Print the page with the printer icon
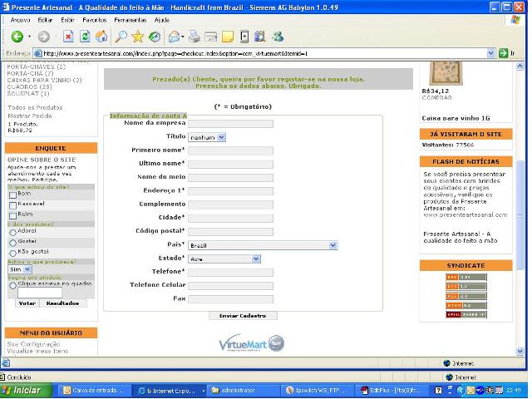Screen dimensions: 532x399 coord(194,37)
